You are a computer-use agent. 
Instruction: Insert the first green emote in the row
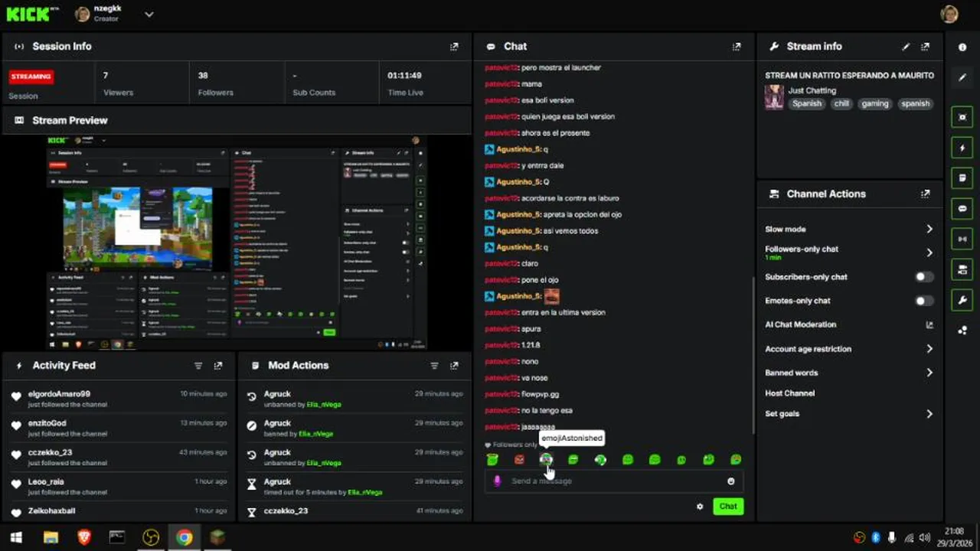492,460
